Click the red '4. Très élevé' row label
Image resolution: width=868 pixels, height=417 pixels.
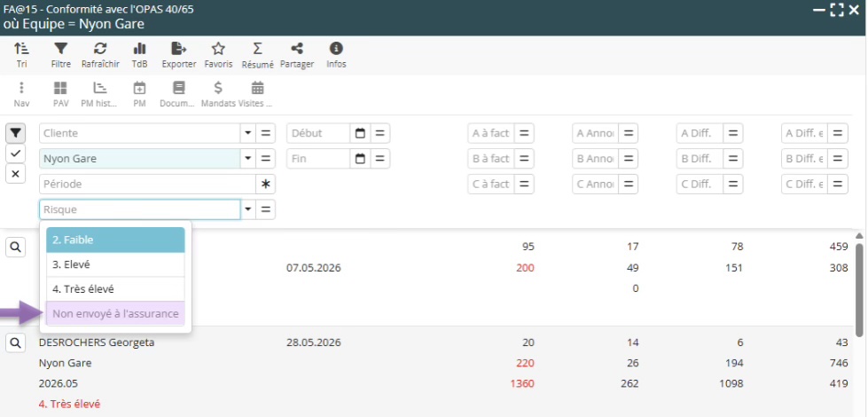pyautogui.click(x=69, y=405)
